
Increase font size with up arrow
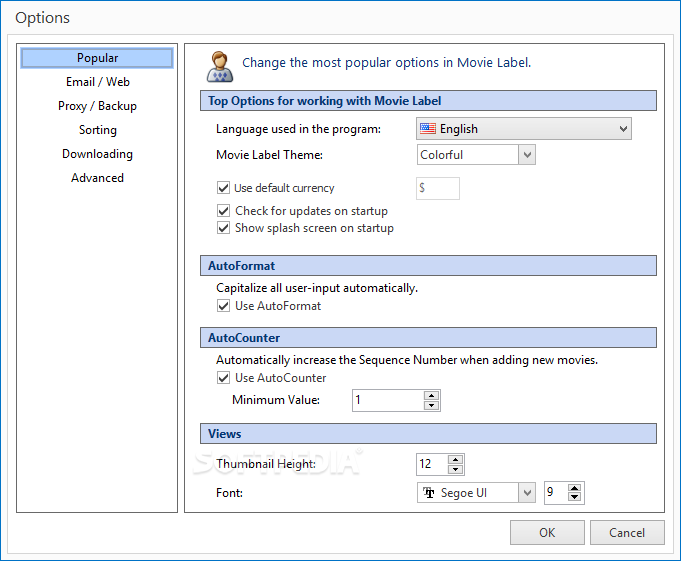pos(575,488)
